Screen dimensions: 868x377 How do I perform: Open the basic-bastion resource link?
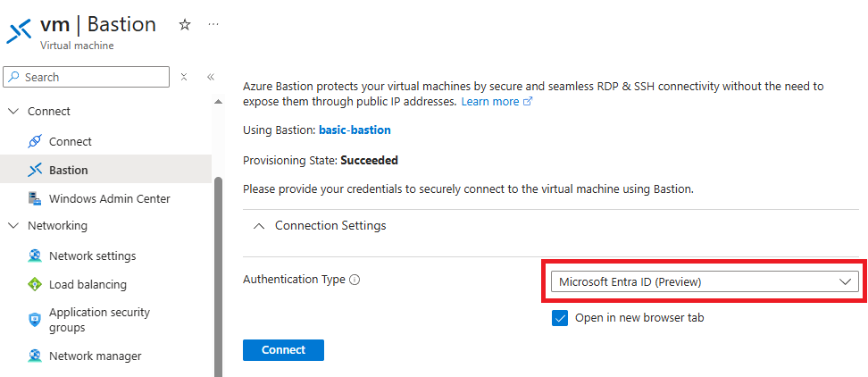tap(355, 130)
